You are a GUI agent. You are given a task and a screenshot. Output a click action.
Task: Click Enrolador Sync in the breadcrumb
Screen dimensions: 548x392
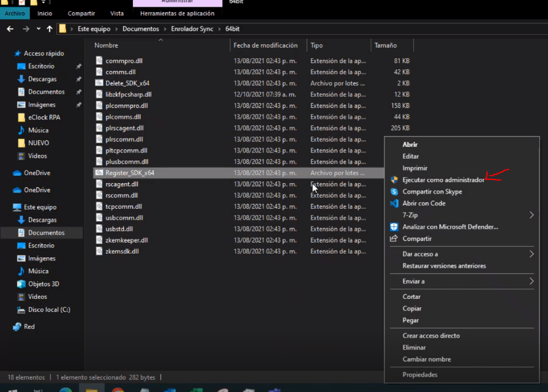click(x=192, y=29)
